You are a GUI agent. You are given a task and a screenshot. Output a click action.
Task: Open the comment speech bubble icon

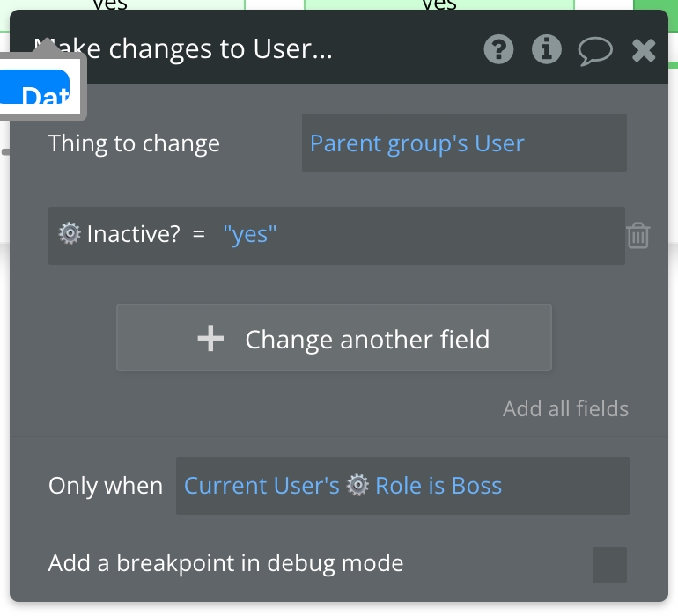pos(595,51)
